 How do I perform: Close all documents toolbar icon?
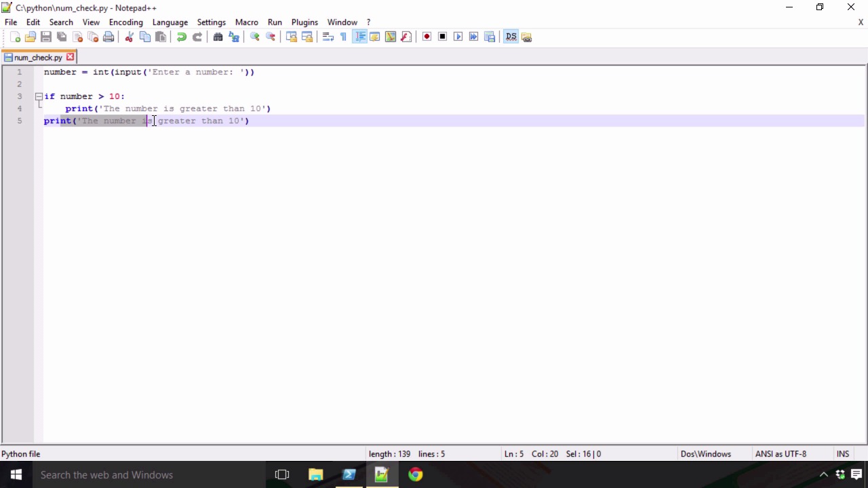point(93,37)
